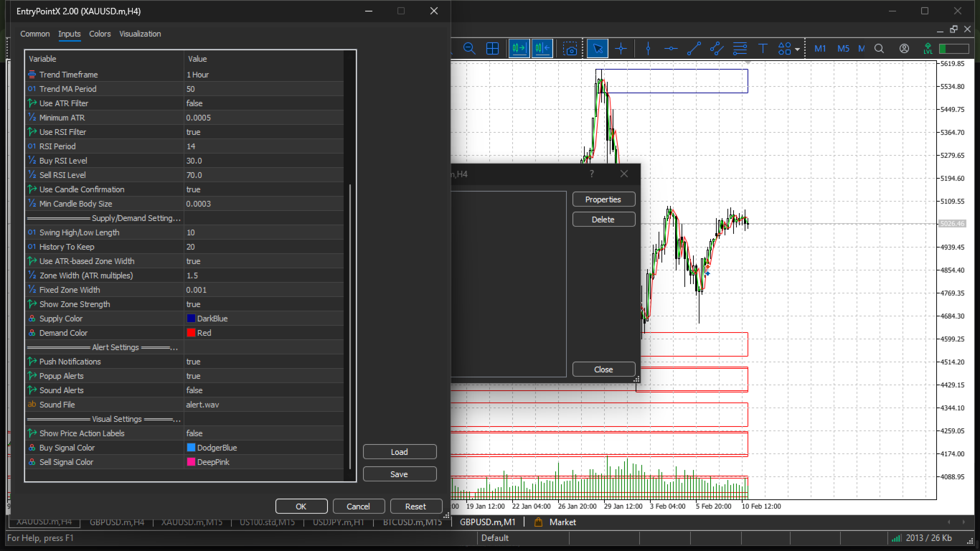Click the Variable column header

pyautogui.click(x=105, y=59)
